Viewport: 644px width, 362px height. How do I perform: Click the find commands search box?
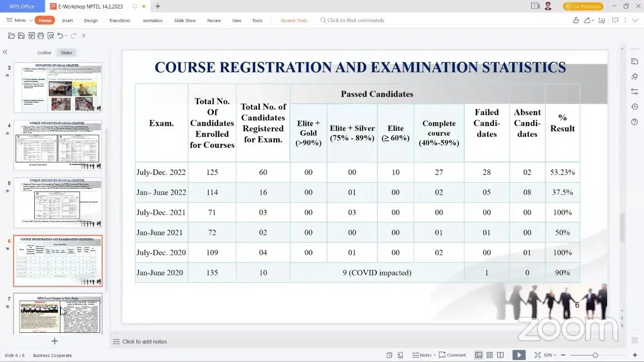coord(352,21)
